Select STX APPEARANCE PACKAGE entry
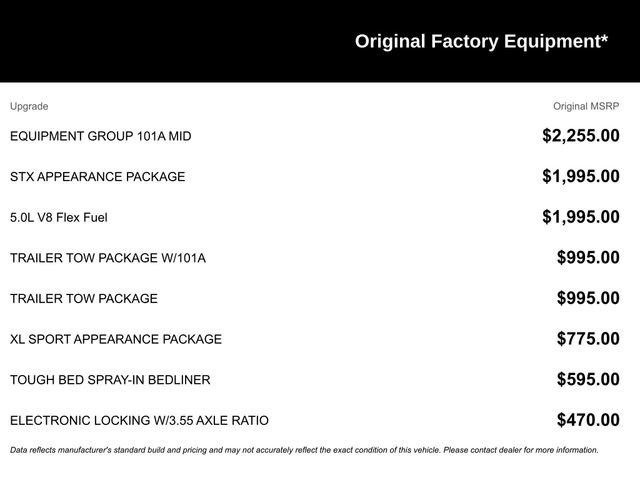The width and height of the screenshot is (640, 480). click(x=97, y=177)
